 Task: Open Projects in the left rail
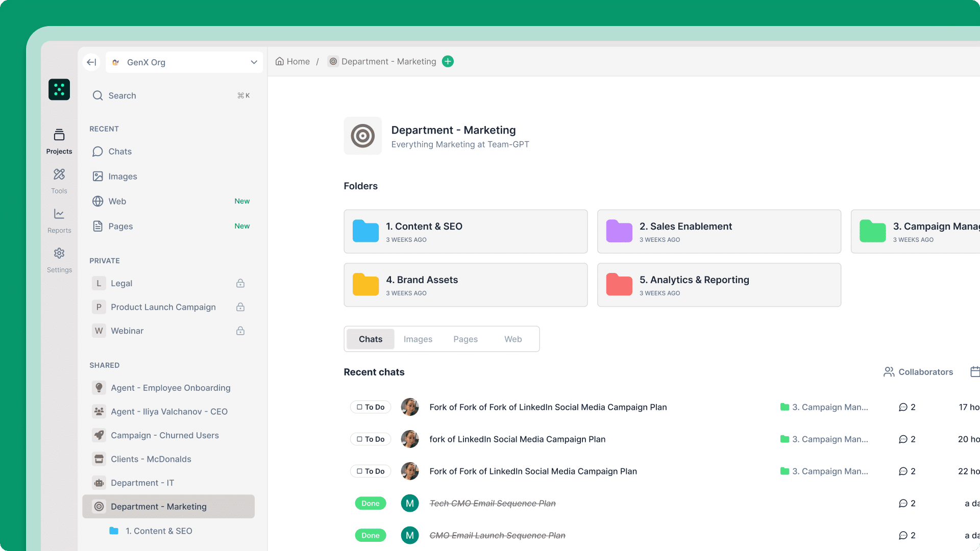tap(59, 141)
